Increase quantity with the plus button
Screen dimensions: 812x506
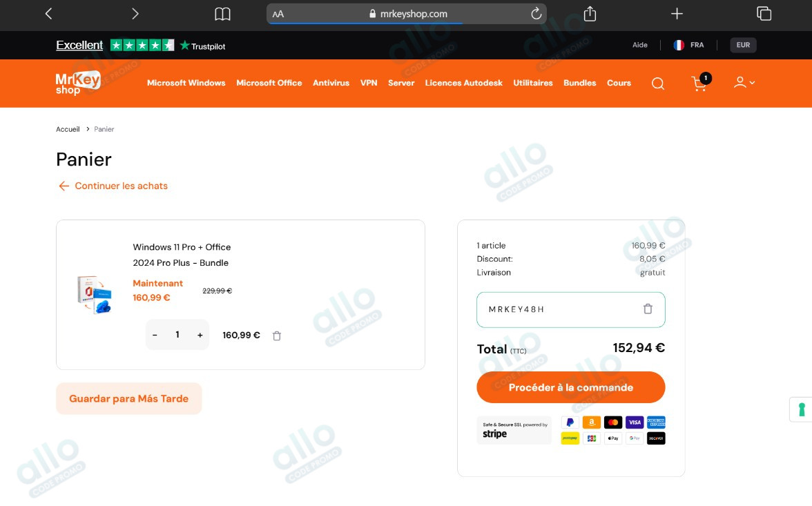click(200, 335)
